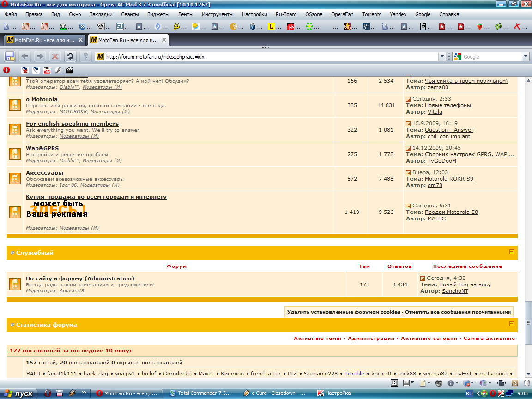The height and width of the screenshot is (399, 532).
Task: Open the Инструменты menu
Action: pyautogui.click(x=218, y=14)
